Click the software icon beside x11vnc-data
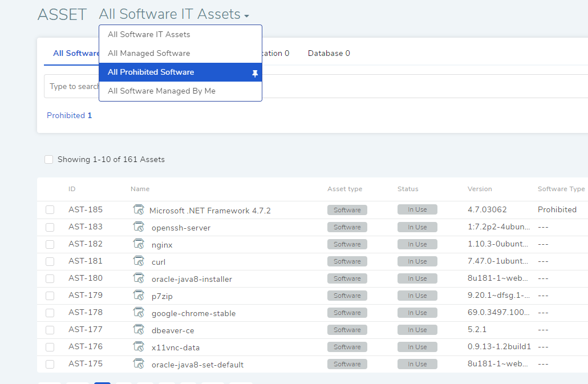The height and width of the screenshot is (384, 588). pyautogui.click(x=139, y=347)
